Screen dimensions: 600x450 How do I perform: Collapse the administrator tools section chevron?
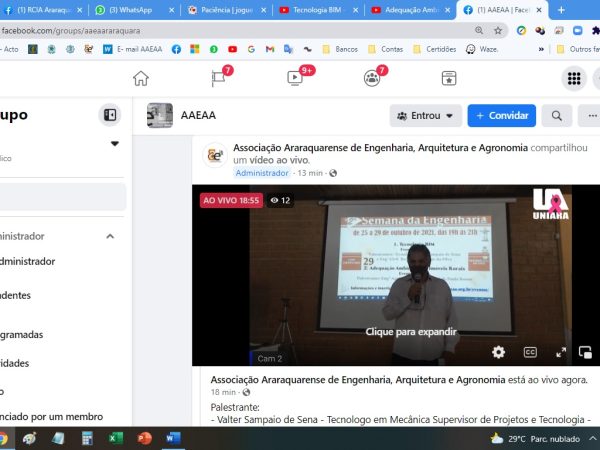point(110,236)
